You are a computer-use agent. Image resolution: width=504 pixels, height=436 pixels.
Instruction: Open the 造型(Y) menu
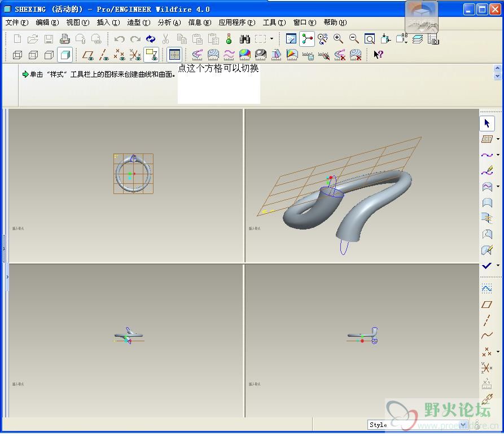point(138,23)
